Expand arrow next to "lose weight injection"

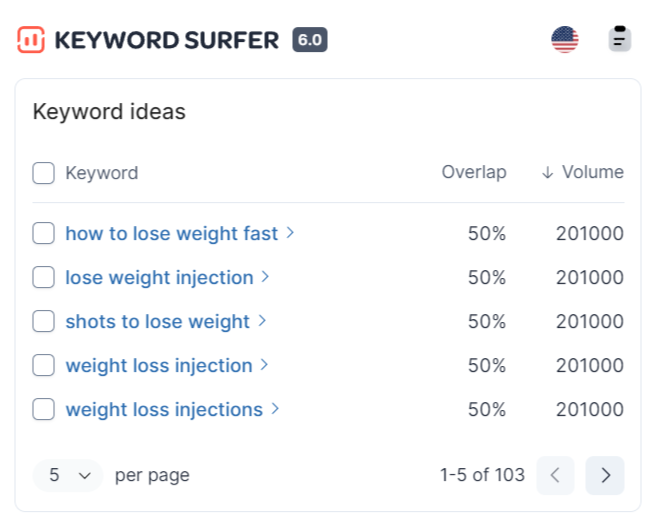point(266,277)
